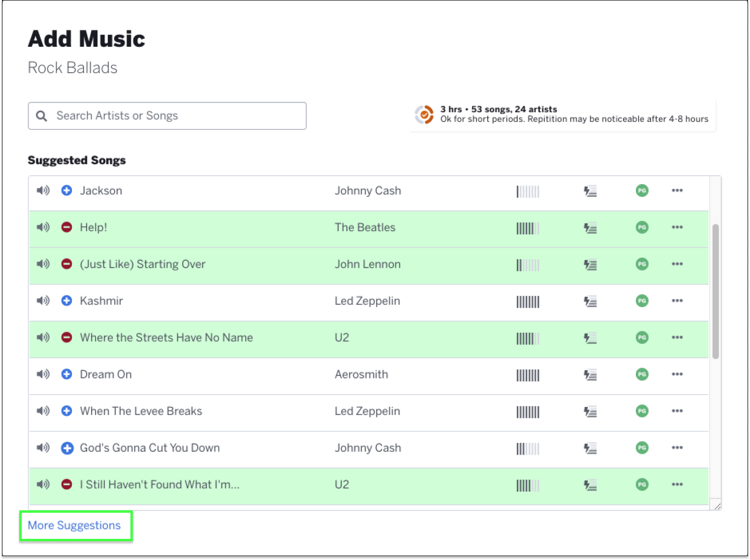Click artist name Johnny Cash in Jackson row
Screen dimensions: 750x560
[x=368, y=191]
